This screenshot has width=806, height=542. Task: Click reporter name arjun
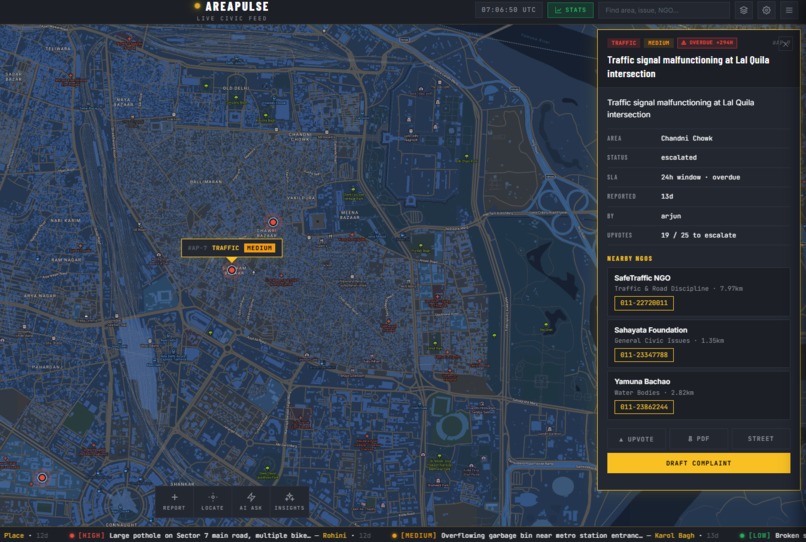[x=671, y=216]
